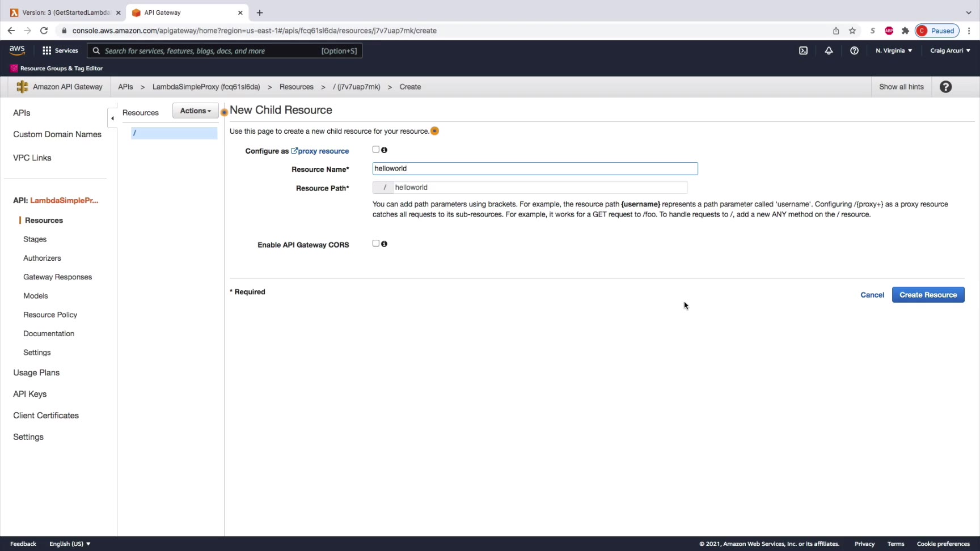Click the ABP adblock extension icon
Screen dimensions: 980x551
(x=889, y=31)
